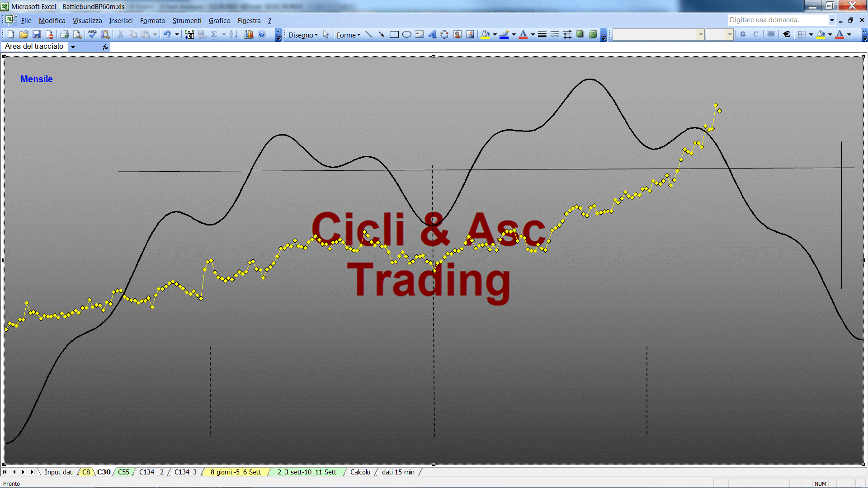Screen dimensions: 868x488
Task: Select the Arrow drawing tool
Action: coord(381,34)
